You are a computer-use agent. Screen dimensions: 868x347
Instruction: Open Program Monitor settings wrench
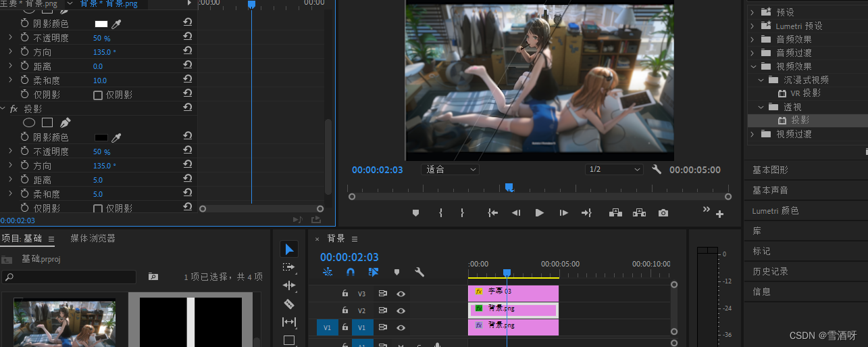[657, 169]
